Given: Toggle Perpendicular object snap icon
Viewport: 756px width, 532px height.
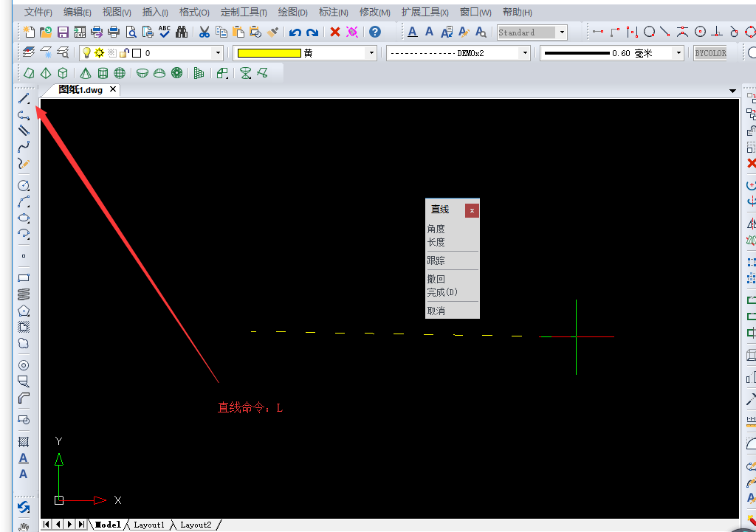Looking at the screenshot, I should point(717,32).
